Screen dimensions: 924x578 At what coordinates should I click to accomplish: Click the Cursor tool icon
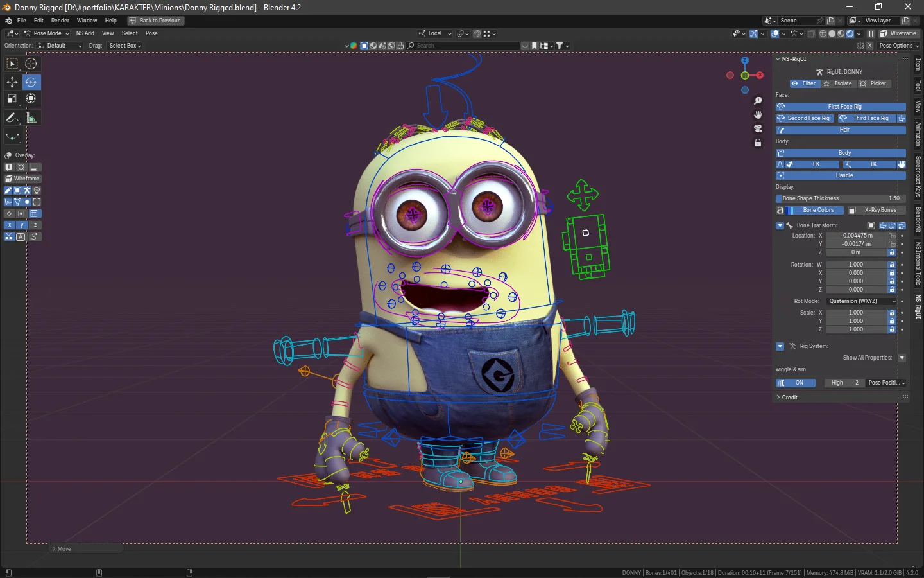click(x=31, y=64)
